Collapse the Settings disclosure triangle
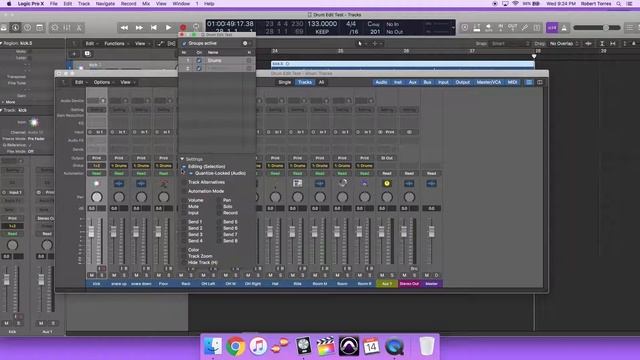Screen dimensions: 640x360 182,159
